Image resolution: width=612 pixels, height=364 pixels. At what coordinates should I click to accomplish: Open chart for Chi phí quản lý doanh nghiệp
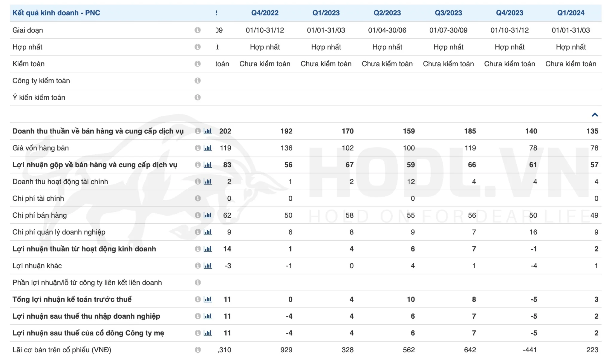point(208,232)
